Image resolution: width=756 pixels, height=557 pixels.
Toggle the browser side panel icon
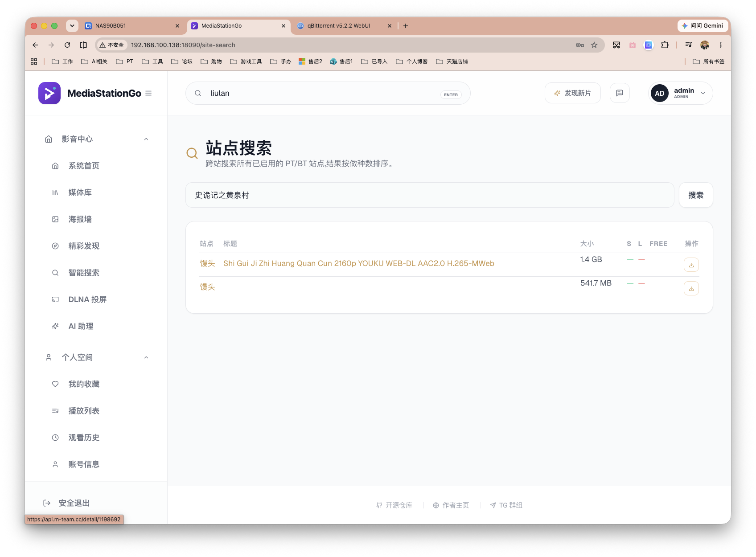(83, 45)
